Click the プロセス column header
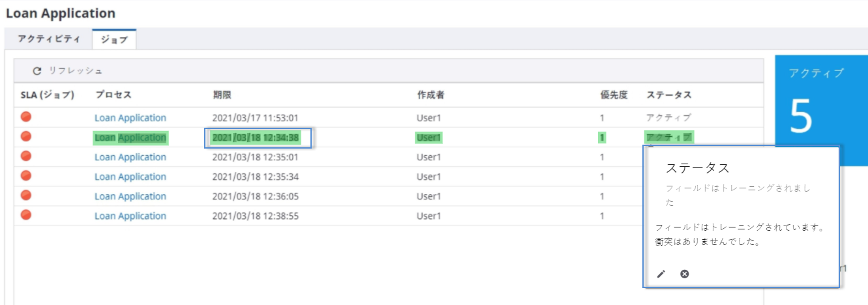Image resolution: width=868 pixels, height=305 pixels. (x=113, y=95)
